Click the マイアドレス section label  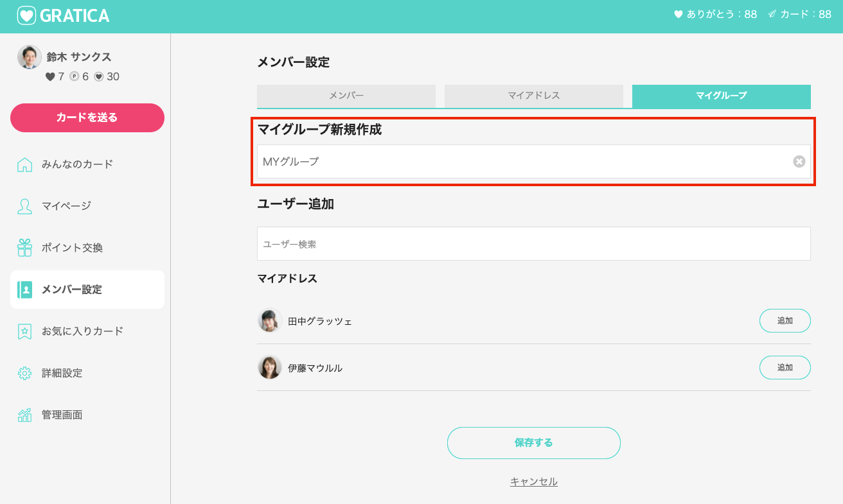(x=287, y=279)
